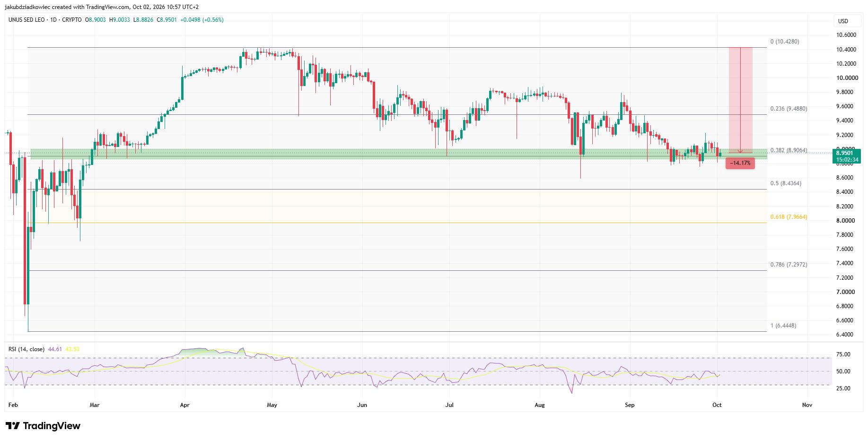Click the 10.0000 price axis label
Image resolution: width=868 pixels, height=440 pixels.
click(x=846, y=78)
